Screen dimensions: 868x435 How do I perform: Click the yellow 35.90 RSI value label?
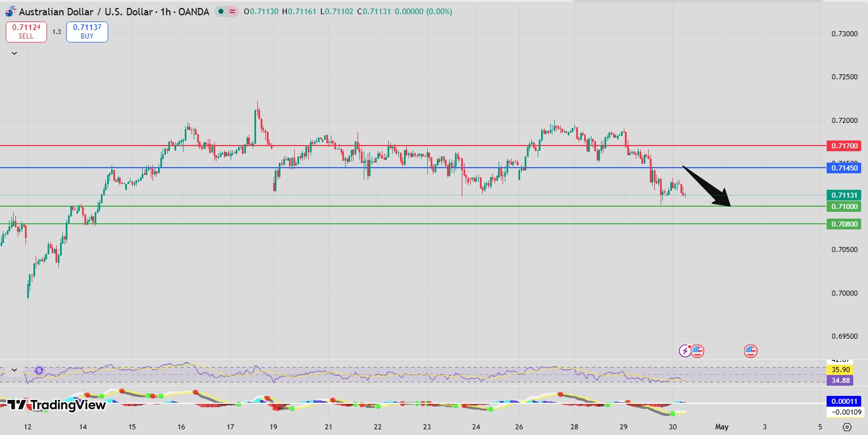(839, 369)
